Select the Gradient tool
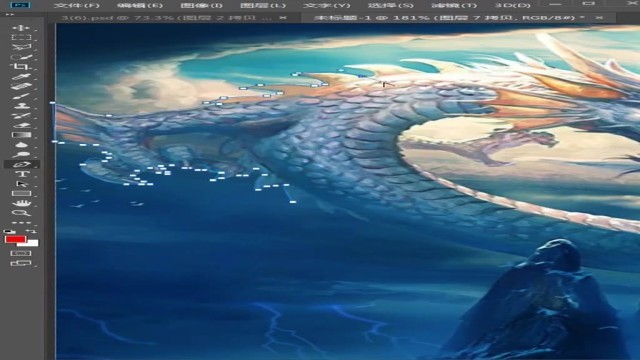Screen dimensions: 640x360 (x=21, y=135)
